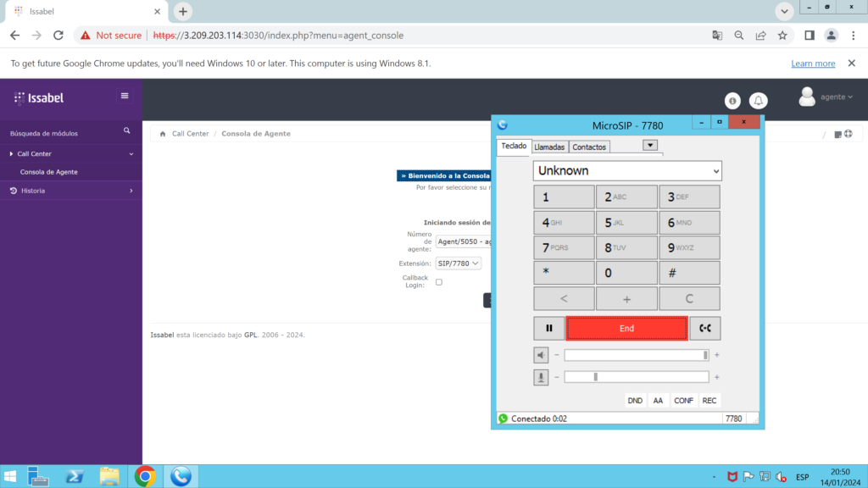Mute the speaker using the speaker icon
The width and height of the screenshot is (868, 488).
click(x=541, y=355)
